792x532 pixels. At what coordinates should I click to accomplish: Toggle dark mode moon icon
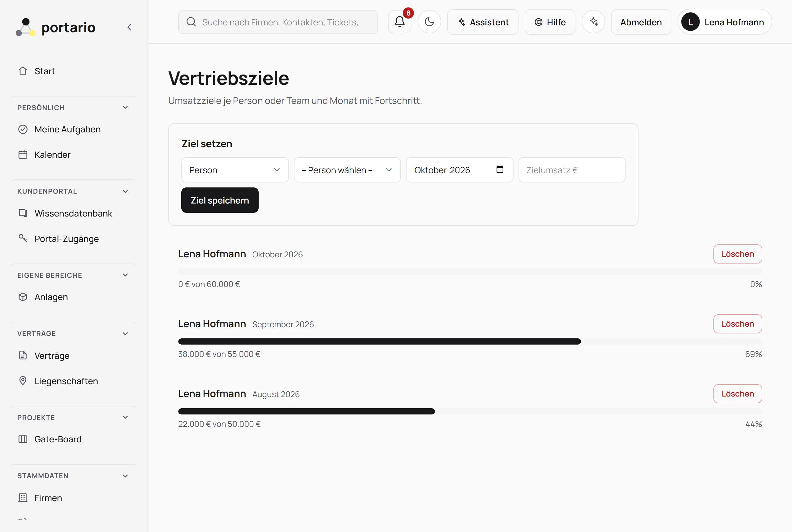429,22
